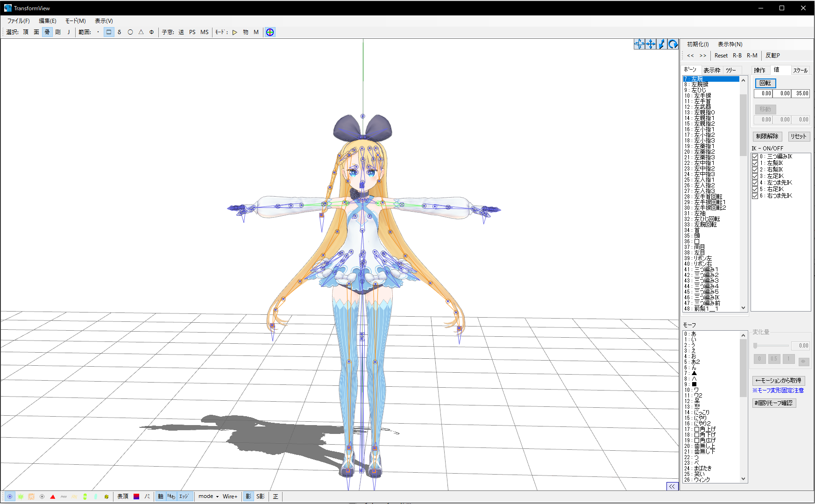Open the モード(M) menu

click(75, 21)
